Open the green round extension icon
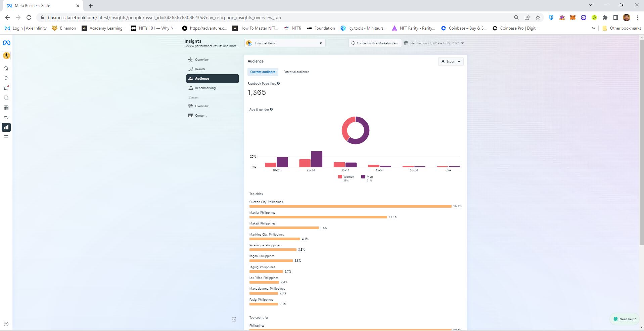The height and width of the screenshot is (331, 644). pos(594,17)
